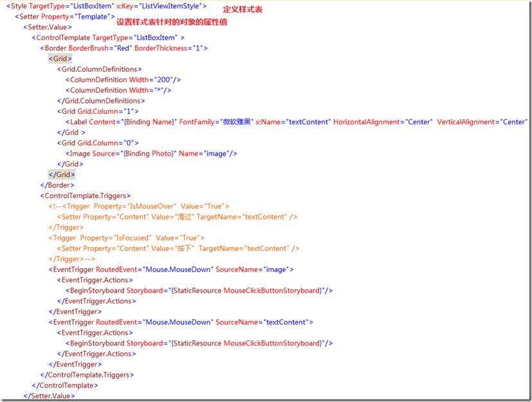532x402 pixels.
Task: Click ColumnDefinition Width="200" line
Action: click(x=123, y=80)
